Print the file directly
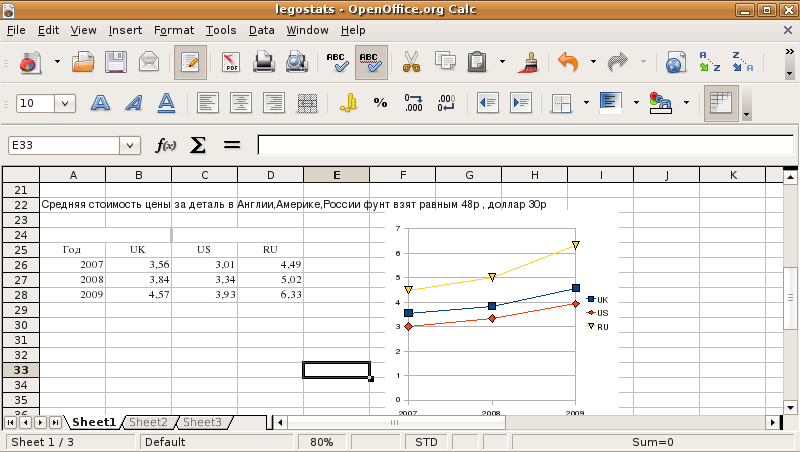 click(264, 62)
